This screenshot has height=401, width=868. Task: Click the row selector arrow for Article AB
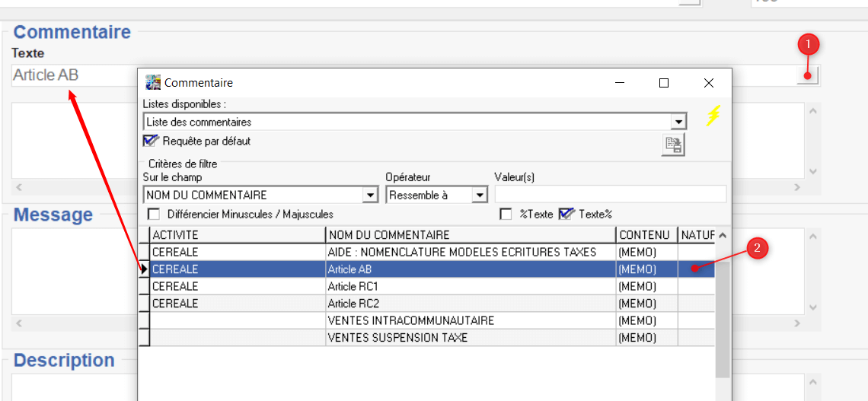[144, 269]
